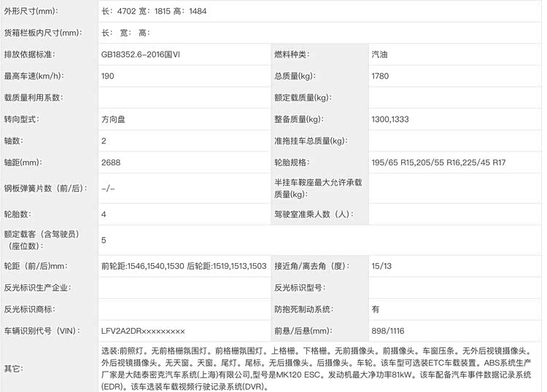Screen dimensions: 547x392
Task: Select the 接近角/离去角 value 15/13
Action: pyautogui.click(x=381, y=266)
